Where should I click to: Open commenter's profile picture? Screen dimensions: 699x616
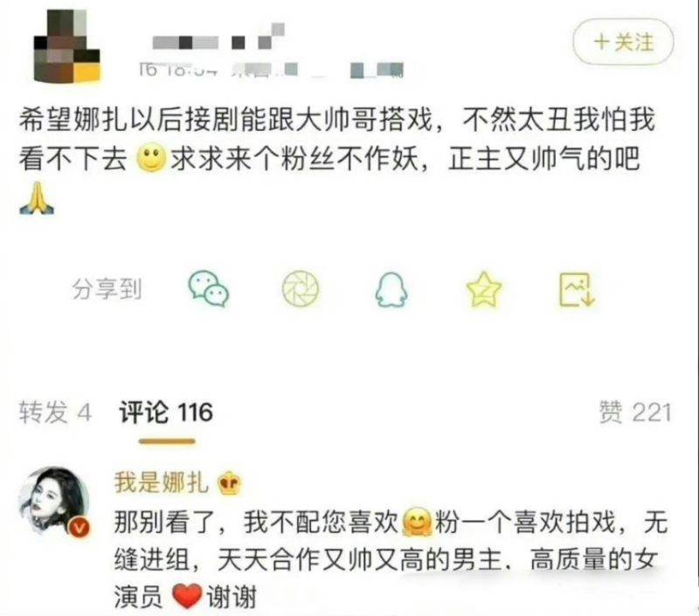pyautogui.click(x=53, y=502)
